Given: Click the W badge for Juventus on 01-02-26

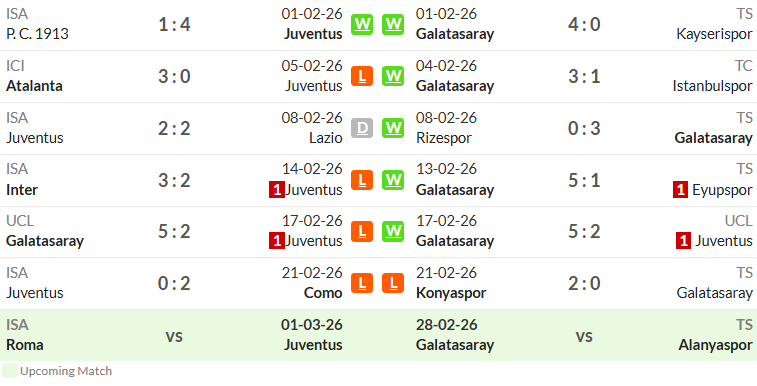Looking at the screenshot, I should [362, 24].
